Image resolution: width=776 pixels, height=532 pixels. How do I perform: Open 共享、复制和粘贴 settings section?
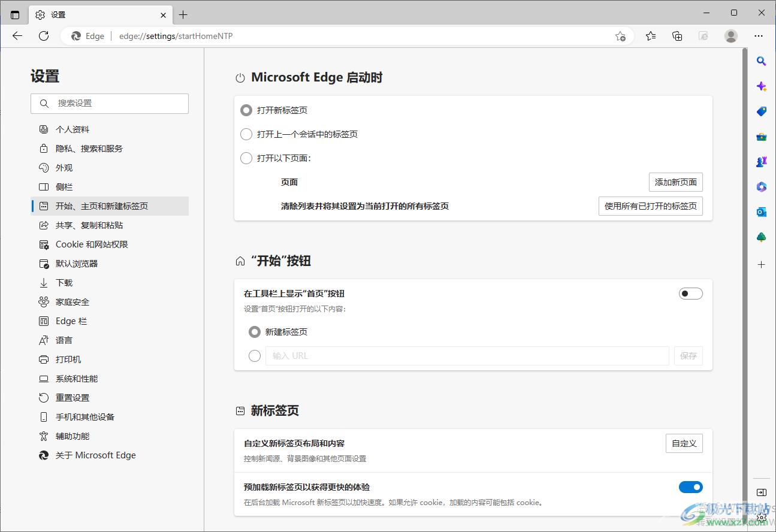(x=110, y=225)
